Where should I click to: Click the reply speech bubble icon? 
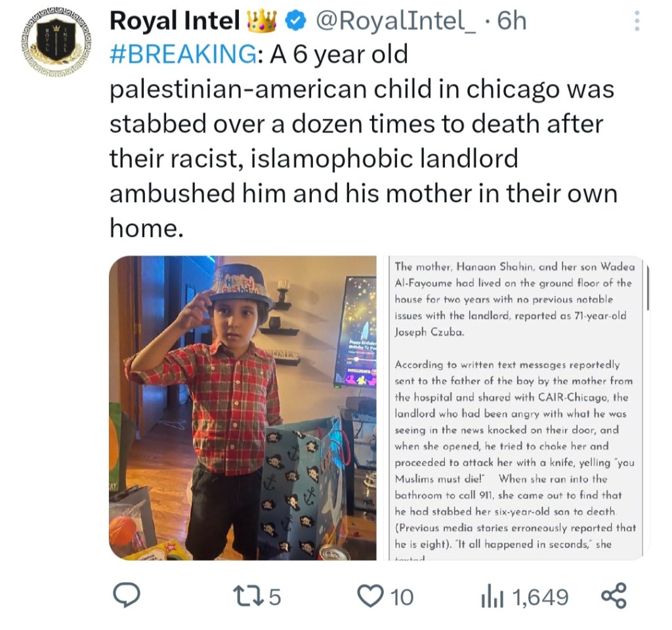tap(127, 596)
